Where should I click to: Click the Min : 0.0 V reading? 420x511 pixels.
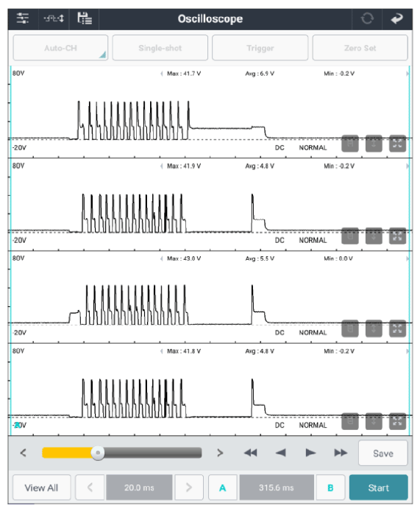(x=338, y=258)
